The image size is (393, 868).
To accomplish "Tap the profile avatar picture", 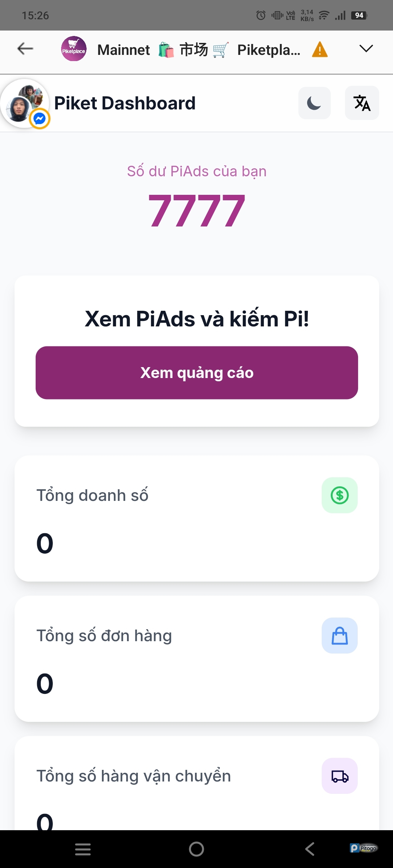I will [23, 102].
